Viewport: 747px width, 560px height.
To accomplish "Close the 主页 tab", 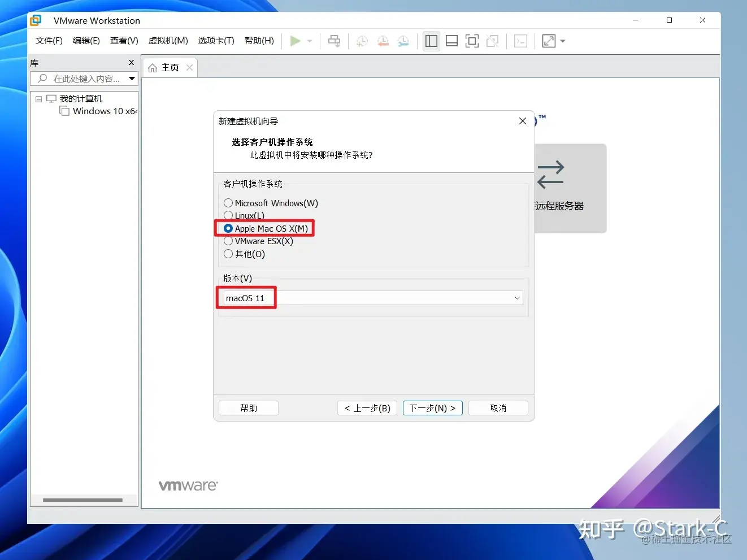I will 190,68.
